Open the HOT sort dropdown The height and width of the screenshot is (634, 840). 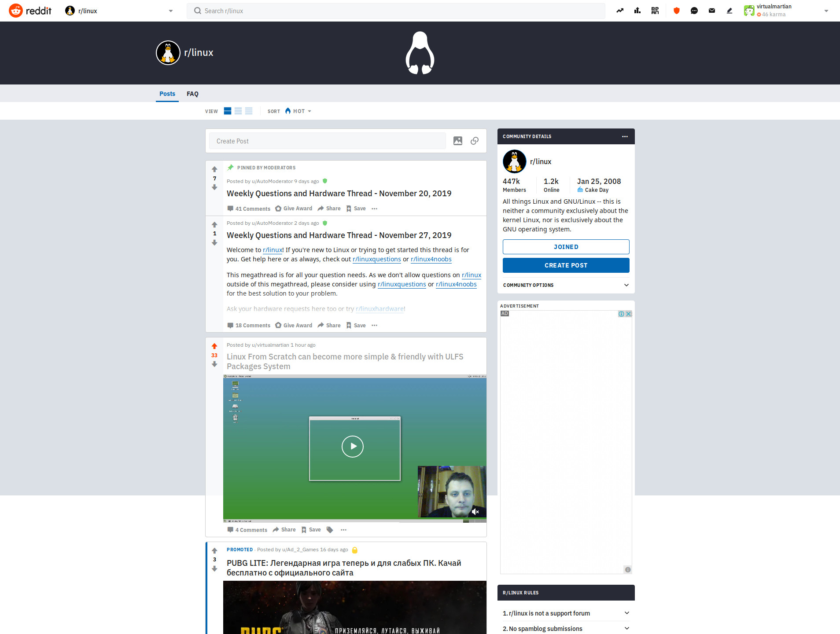298,111
